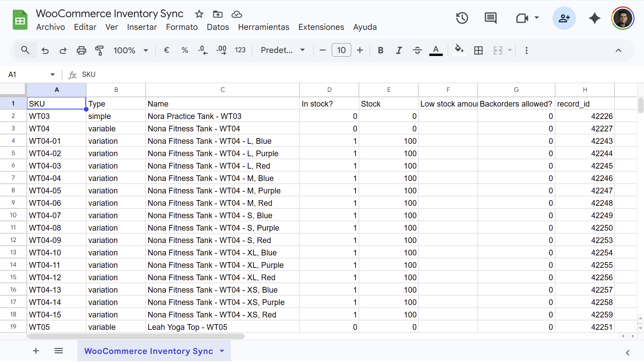Open version history clock icon
Image resolution: width=644 pixels, height=362 pixels.
pyautogui.click(x=462, y=18)
